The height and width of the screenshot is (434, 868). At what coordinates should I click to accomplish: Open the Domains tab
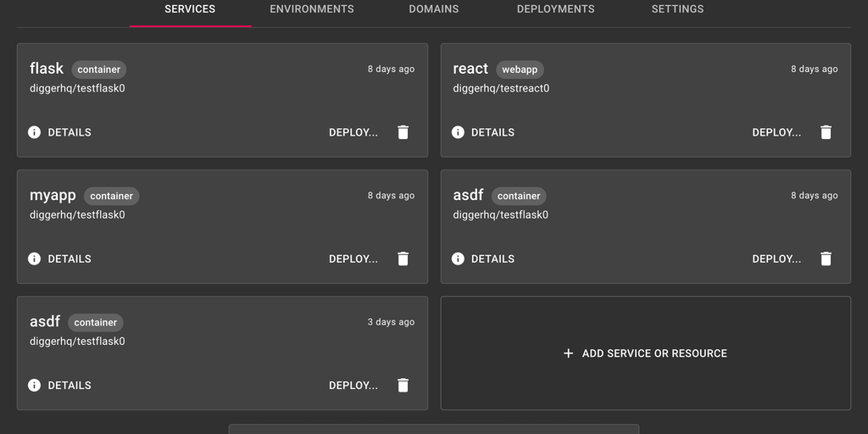point(434,9)
